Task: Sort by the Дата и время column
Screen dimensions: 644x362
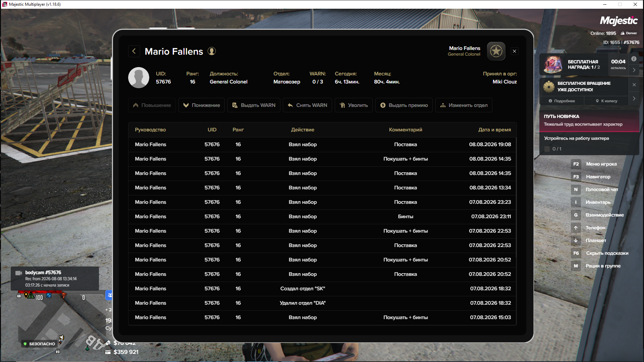Action: point(494,130)
